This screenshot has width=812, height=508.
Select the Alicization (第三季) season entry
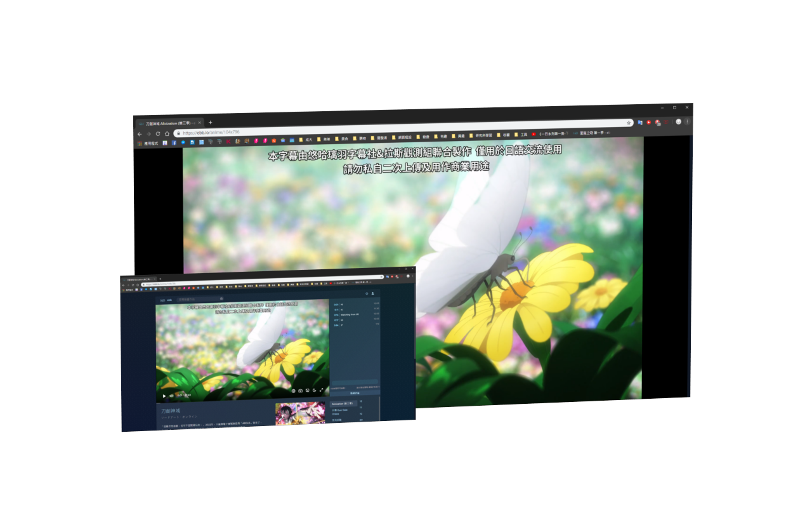(x=343, y=404)
